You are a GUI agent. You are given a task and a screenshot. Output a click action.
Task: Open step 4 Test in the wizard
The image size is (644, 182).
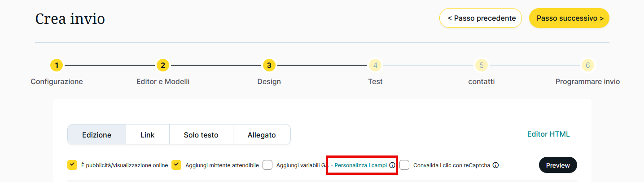coord(375,65)
